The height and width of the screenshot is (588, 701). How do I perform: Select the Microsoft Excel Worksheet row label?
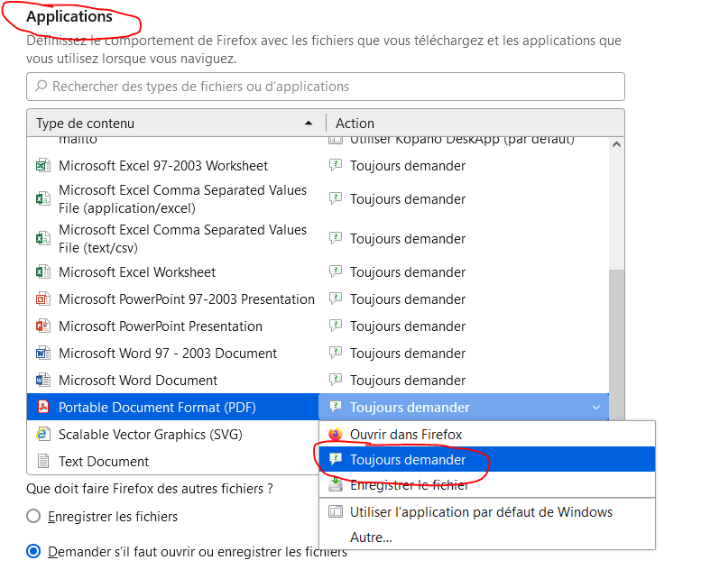click(x=137, y=272)
